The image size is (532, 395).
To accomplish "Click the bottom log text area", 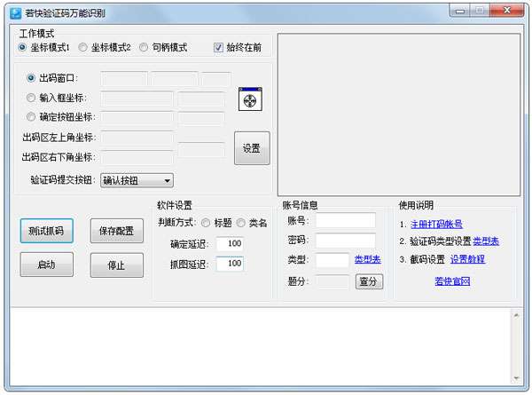I will point(260,347).
